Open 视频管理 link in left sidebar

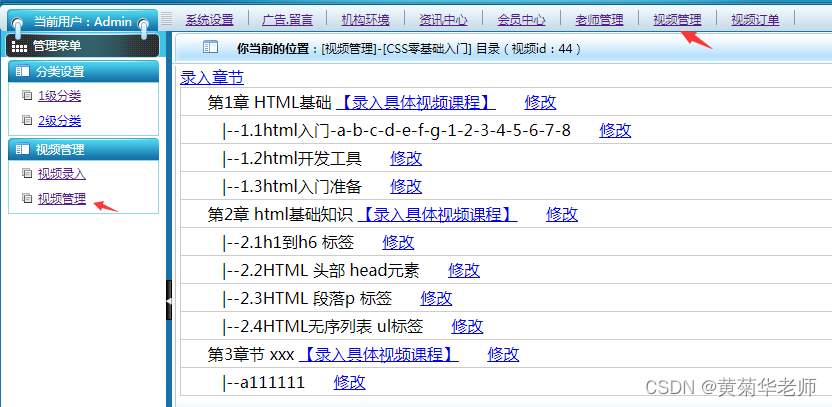pos(61,198)
